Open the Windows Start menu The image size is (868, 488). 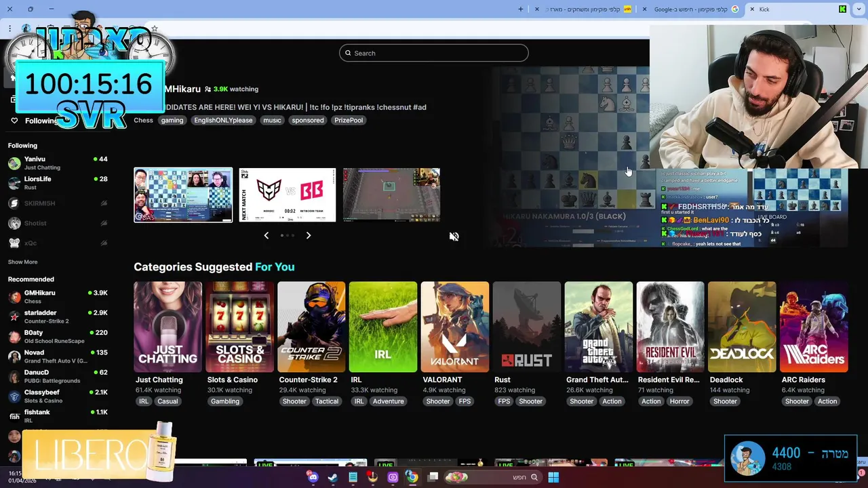tap(553, 477)
